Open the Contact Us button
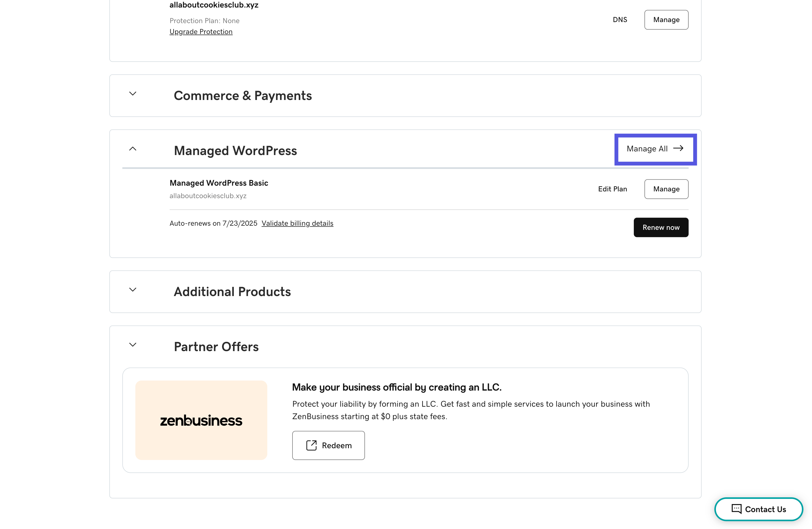This screenshot has height=529, width=812. click(x=759, y=509)
